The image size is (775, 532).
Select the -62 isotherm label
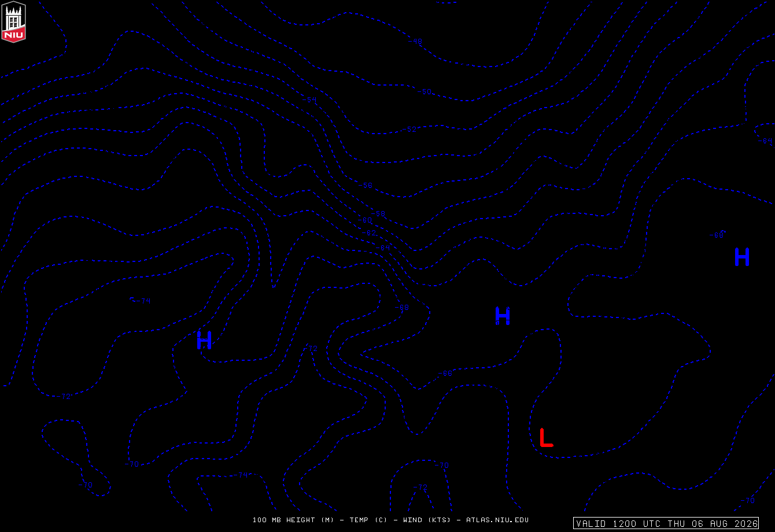(x=369, y=233)
